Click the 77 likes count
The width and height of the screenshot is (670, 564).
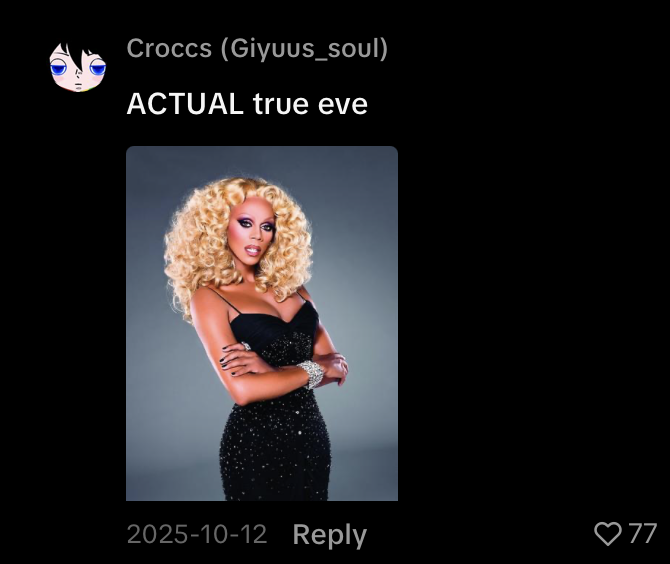click(x=642, y=534)
